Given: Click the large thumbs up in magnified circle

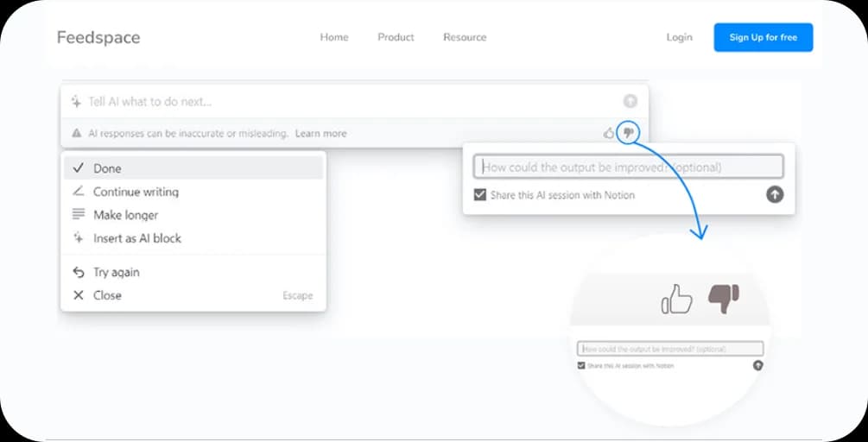Looking at the screenshot, I should 676,300.
